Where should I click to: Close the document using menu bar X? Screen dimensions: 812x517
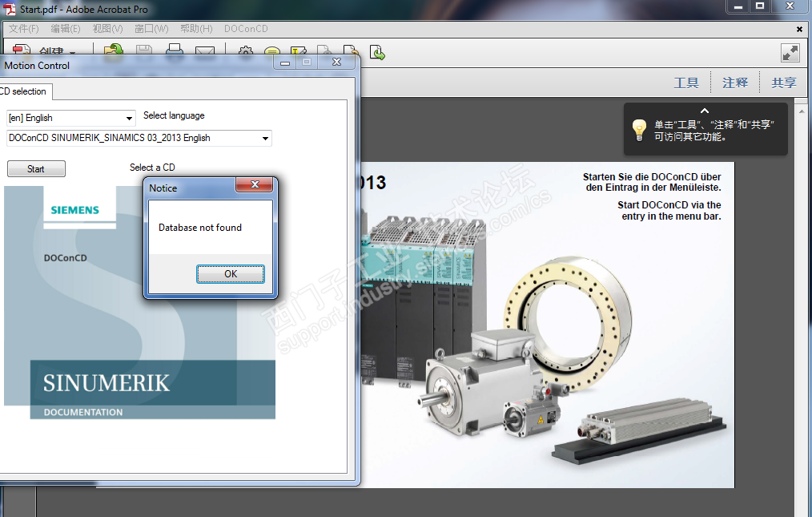point(799,29)
